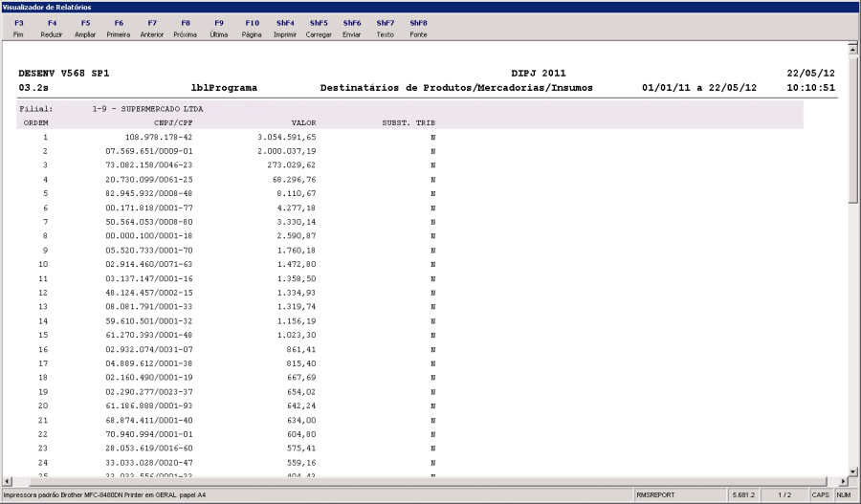Image resolution: width=861 pixels, height=504 pixels.
Task: Click CNPJ 48.124.457/0002-15
Action: coord(149,293)
